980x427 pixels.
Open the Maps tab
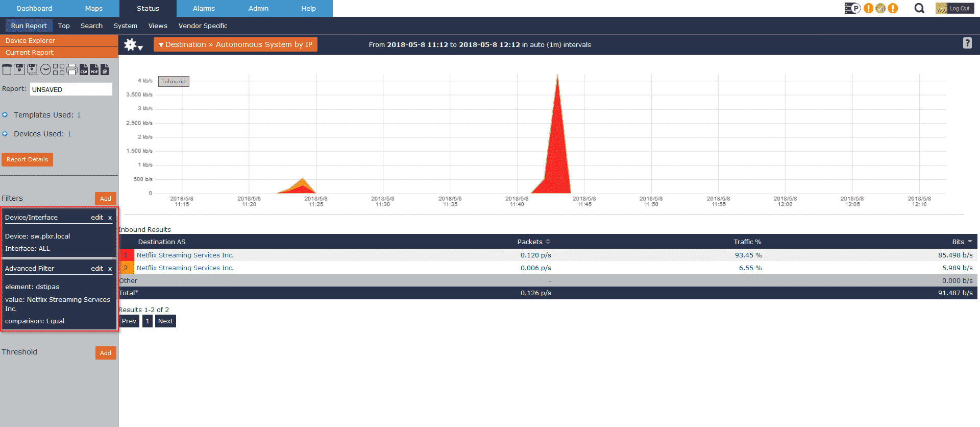click(94, 8)
